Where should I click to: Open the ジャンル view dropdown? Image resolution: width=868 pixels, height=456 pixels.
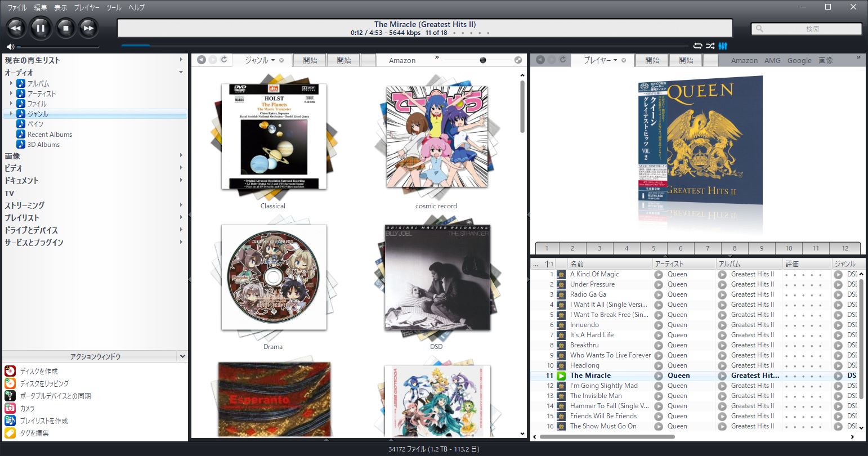click(273, 60)
